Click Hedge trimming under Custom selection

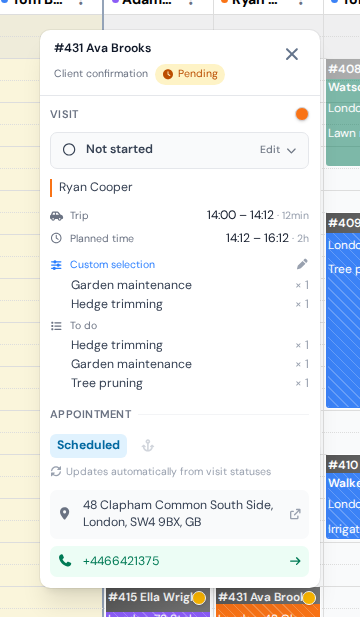click(x=116, y=304)
